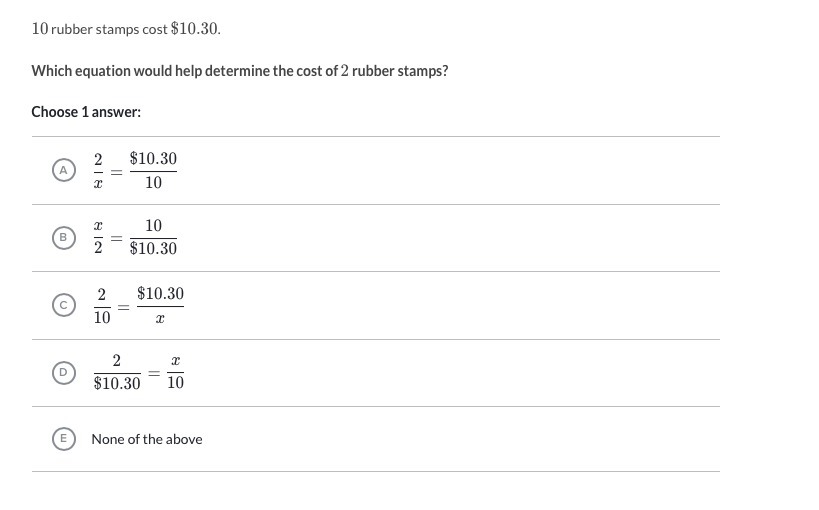
Task: Click the None of the above text
Action: tap(147, 439)
